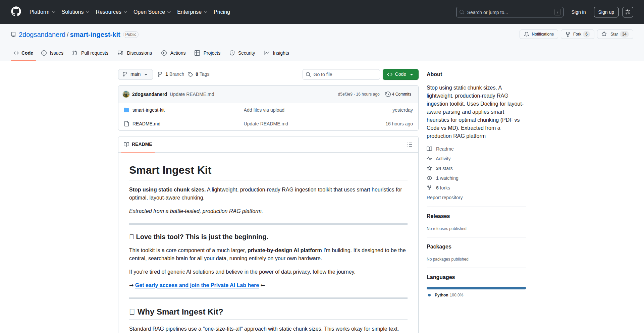This screenshot has width=644, height=333.
Task: Open Add files via upload commit message
Action: click(264, 110)
